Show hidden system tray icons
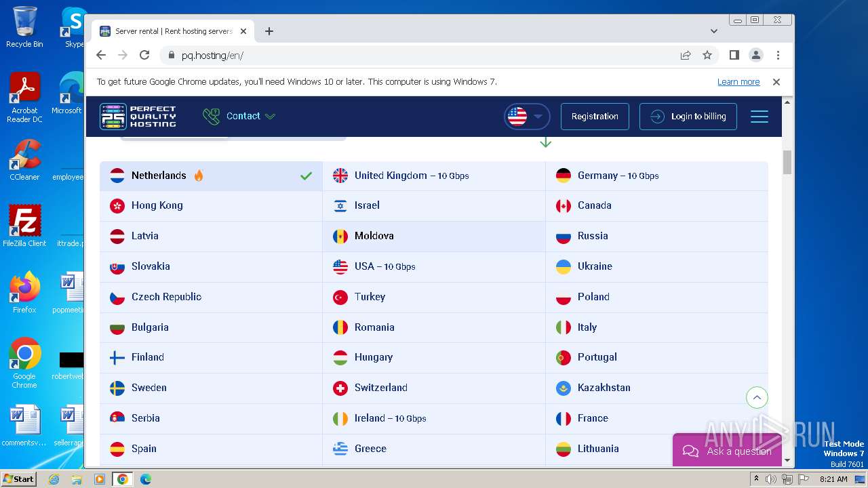The image size is (868, 488). [x=756, y=479]
